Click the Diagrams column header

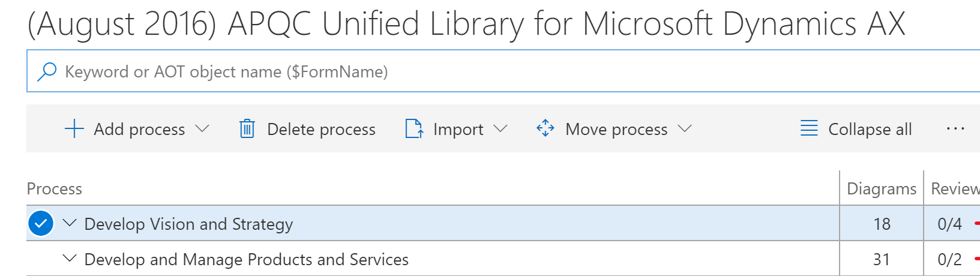click(x=882, y=188)
